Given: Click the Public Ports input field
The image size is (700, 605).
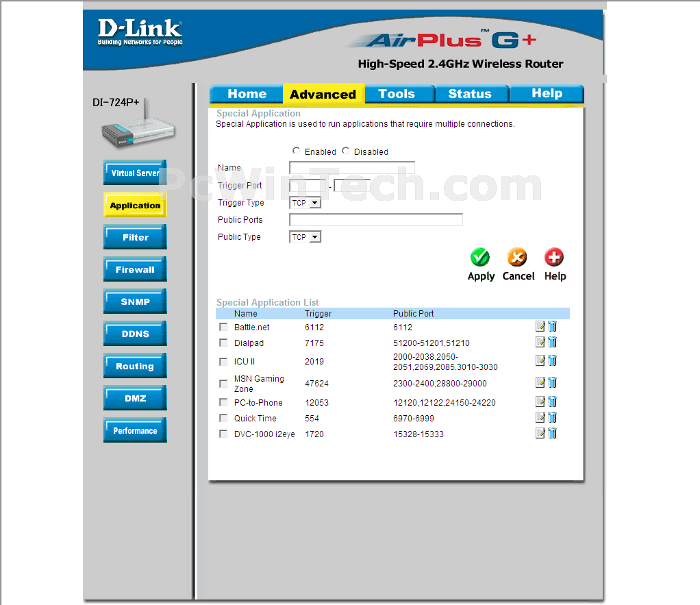Looking at the screenshot, I should point(376,220).
